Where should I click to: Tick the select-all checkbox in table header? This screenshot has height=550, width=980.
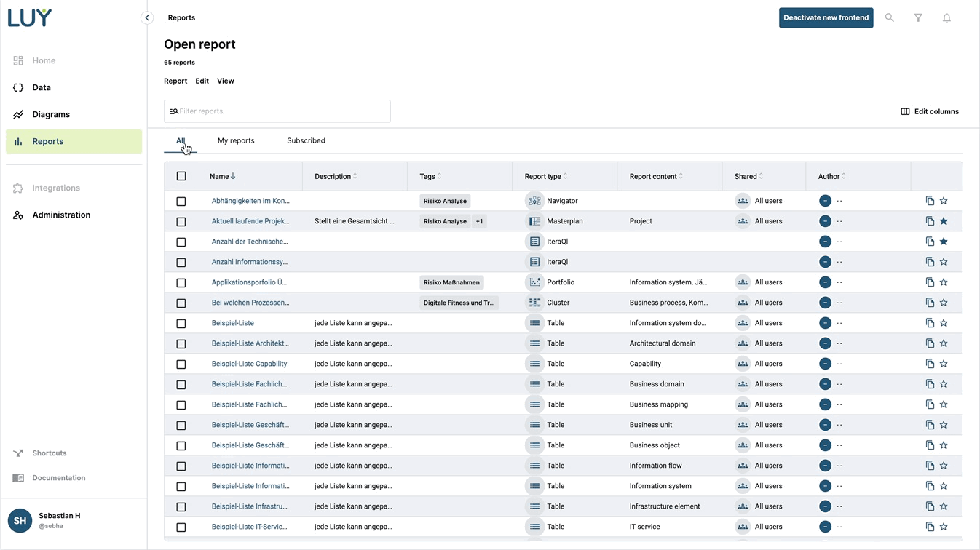pos(181,176)
